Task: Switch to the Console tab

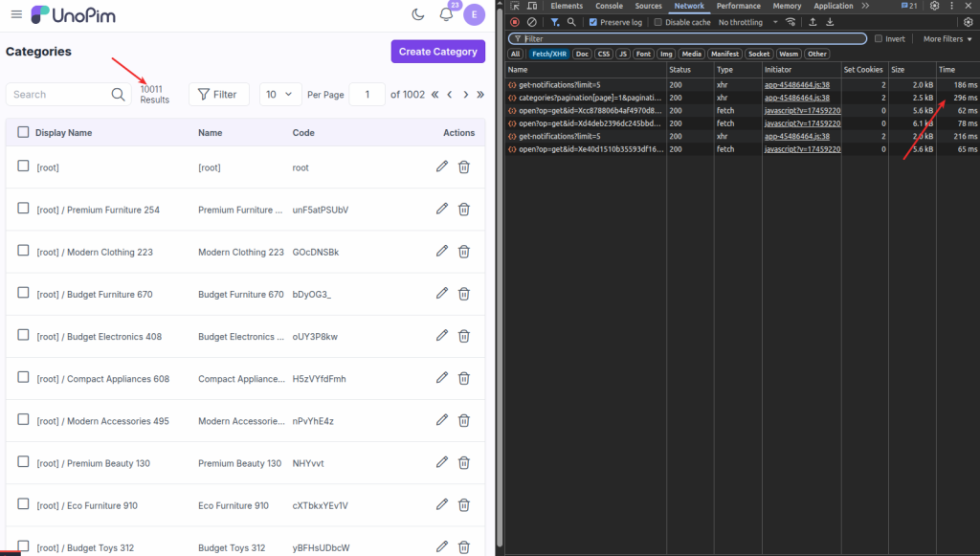Action: (610, 6)
